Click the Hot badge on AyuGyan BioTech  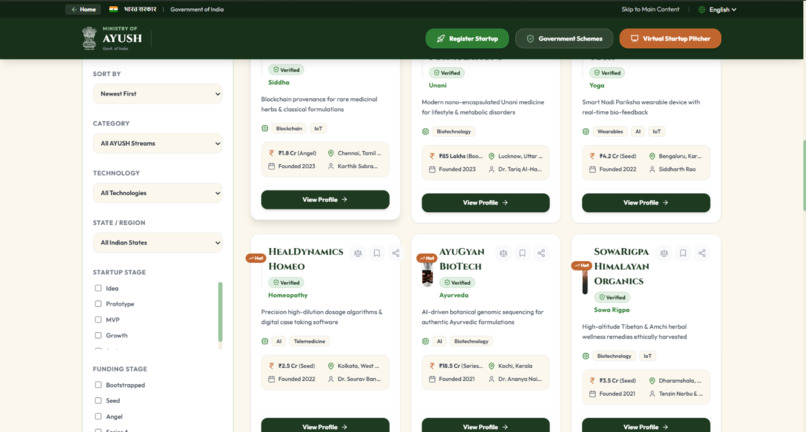point(427,258)
